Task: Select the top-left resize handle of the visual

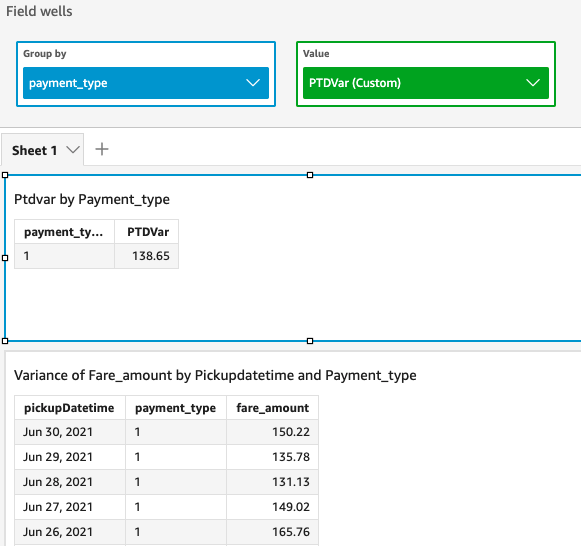Action: click(x=5, y=175)
